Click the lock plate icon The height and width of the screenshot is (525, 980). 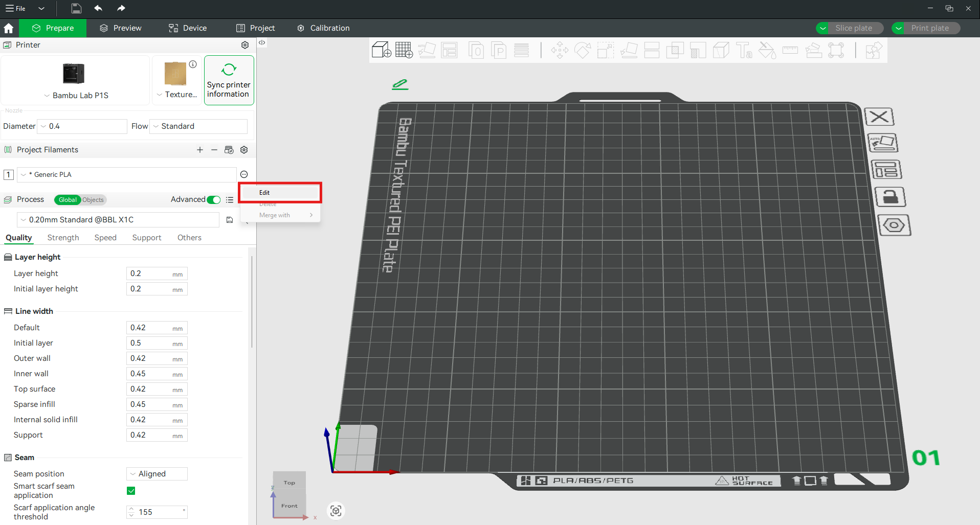click(x=890, y=197)
